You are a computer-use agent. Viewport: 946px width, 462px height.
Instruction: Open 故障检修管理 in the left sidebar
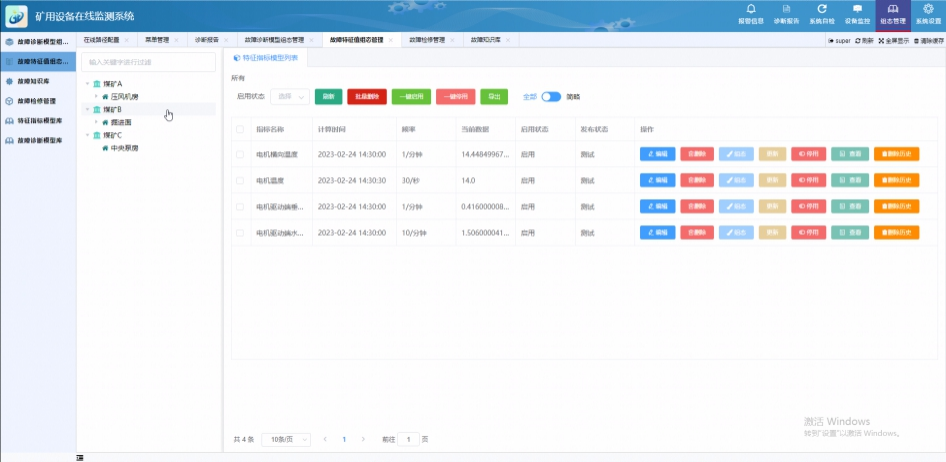(37, 101)
